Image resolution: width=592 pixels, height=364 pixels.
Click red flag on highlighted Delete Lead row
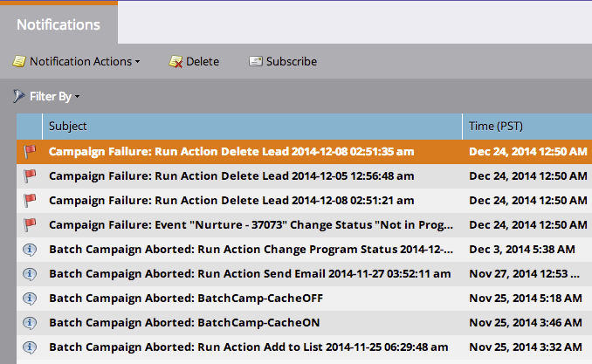pyautogui.click(x=30, y=151)
